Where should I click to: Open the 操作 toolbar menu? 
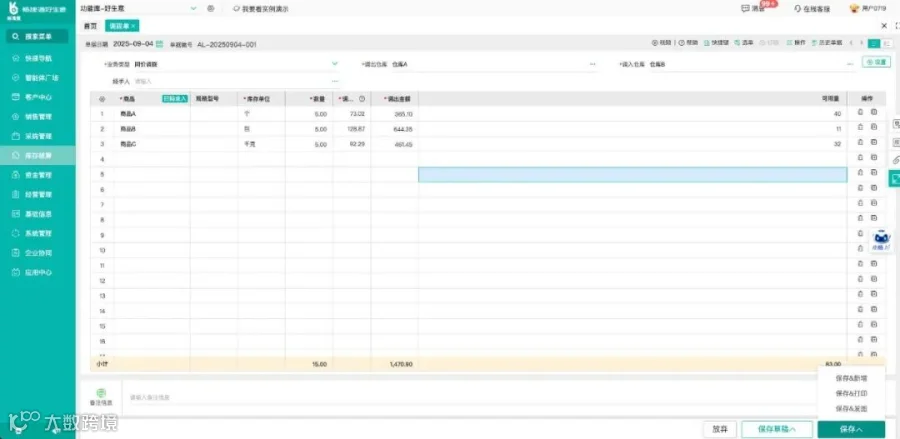(x=796, y=43)
